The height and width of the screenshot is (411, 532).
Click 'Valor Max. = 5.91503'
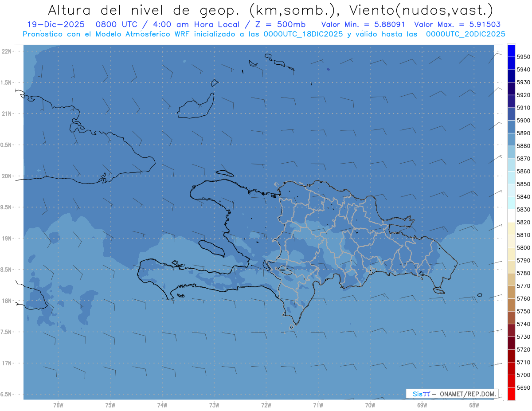458,24
